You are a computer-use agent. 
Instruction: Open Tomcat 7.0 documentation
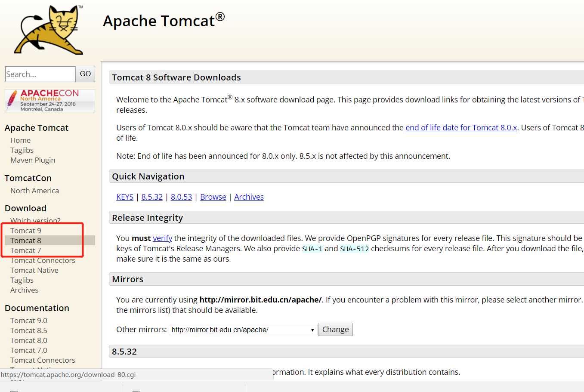[x=29, y=350]
